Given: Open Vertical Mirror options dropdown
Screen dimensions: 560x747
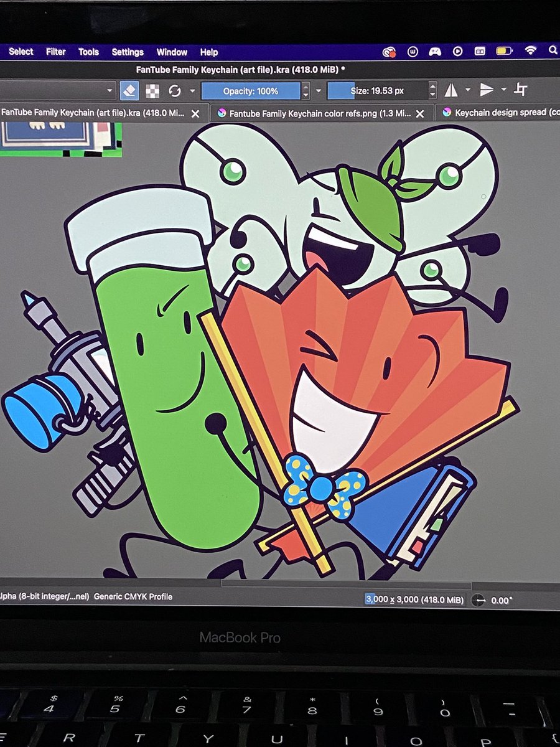Looking at the screenshot, I should click(x=503, y=90).
